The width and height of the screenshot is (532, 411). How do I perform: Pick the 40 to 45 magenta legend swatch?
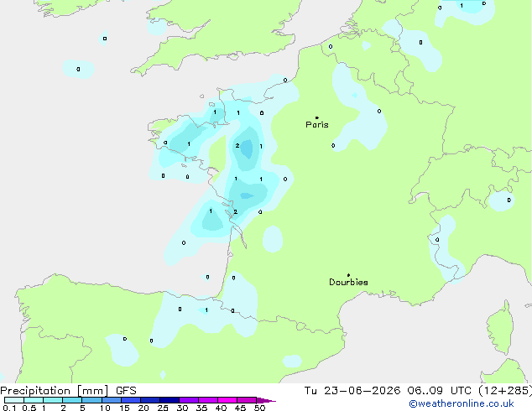227,400
